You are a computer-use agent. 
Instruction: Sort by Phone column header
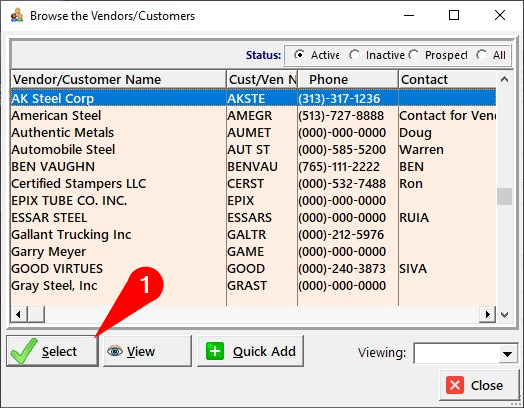coord(348,79)
